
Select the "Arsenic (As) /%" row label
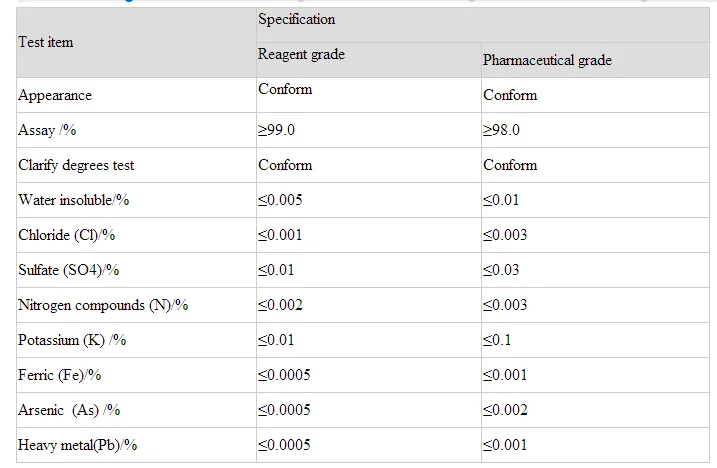click(69, 410)
